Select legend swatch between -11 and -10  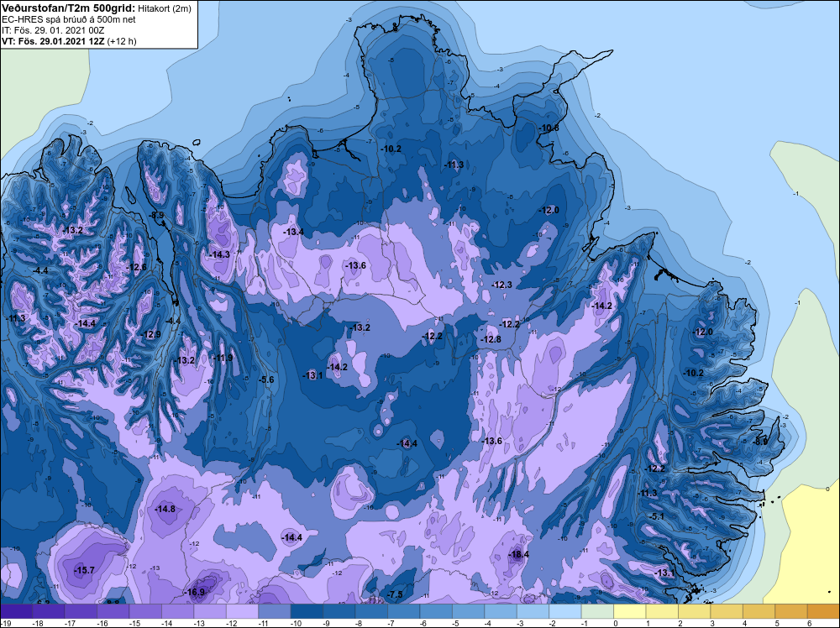tap(275, 611)
